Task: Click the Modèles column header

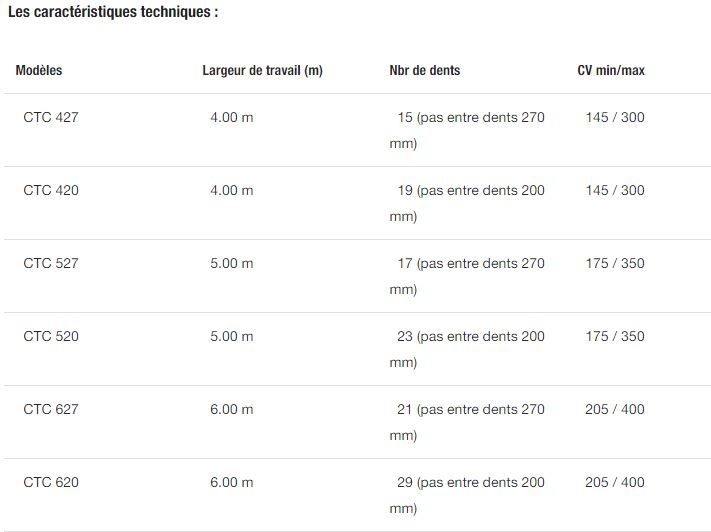Action: 39,71
